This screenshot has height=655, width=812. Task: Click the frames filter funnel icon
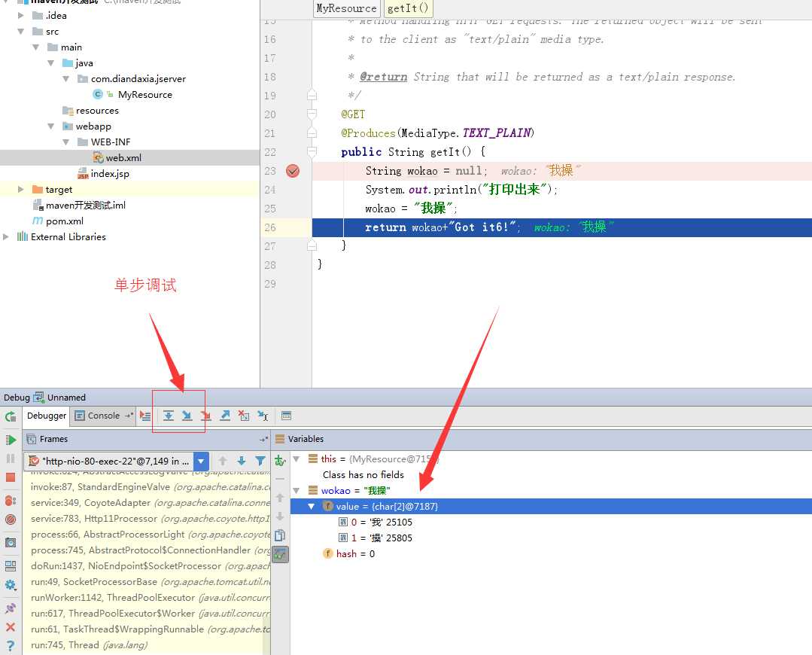[x=260, y=461]
